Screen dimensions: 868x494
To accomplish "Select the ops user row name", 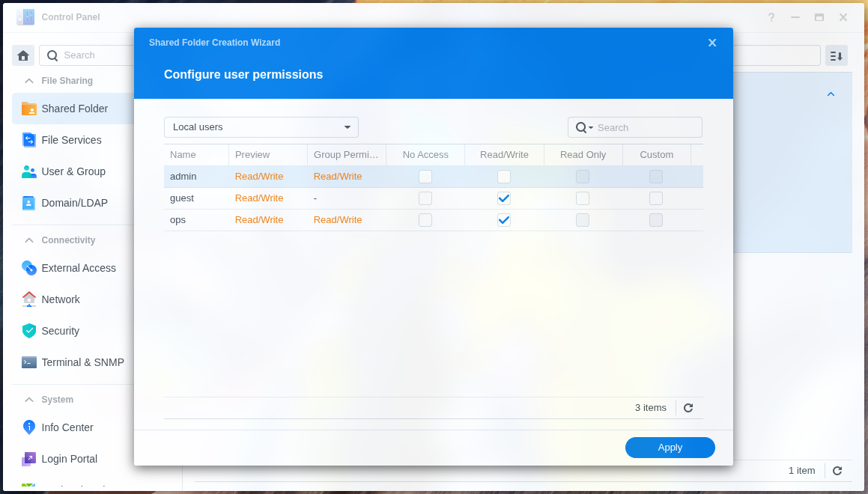I will tap(177, 219).
